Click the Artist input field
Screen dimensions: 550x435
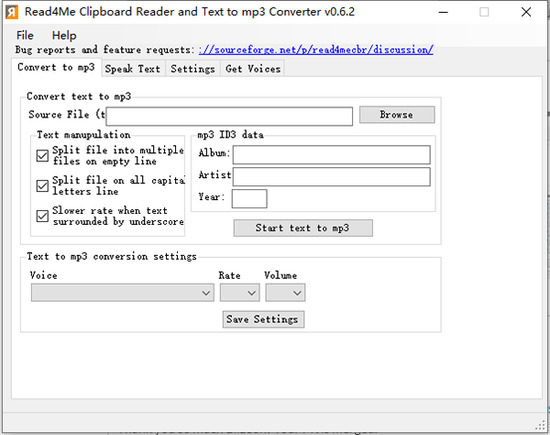pos(331,176)
